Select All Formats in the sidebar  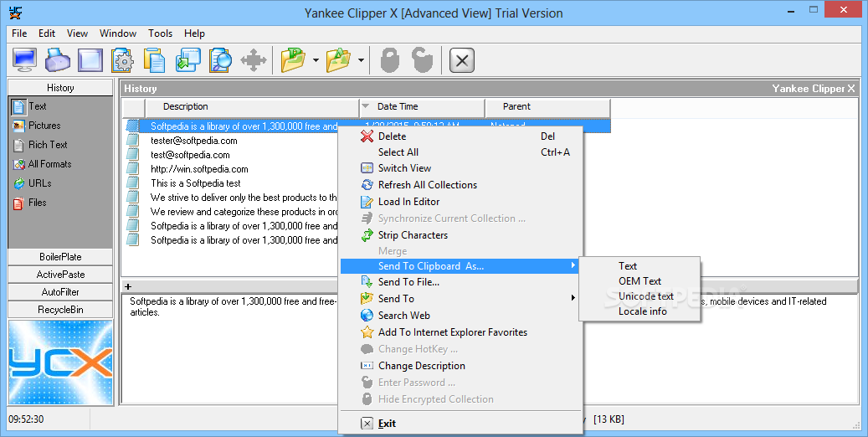42,164
